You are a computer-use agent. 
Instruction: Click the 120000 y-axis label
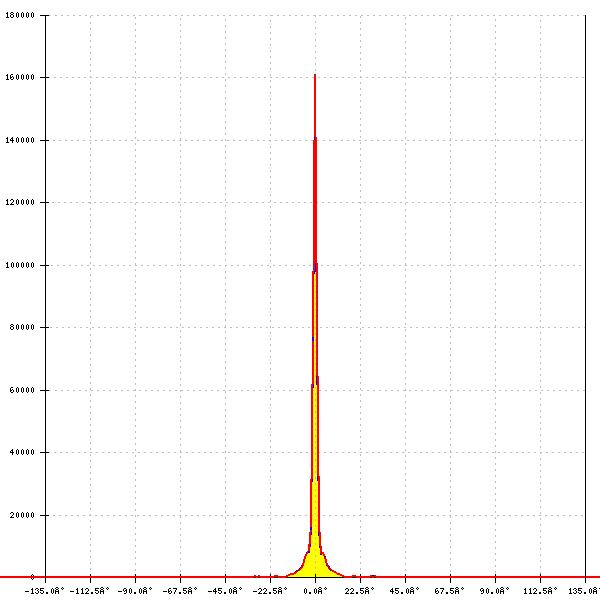click(x=20, y=202)
